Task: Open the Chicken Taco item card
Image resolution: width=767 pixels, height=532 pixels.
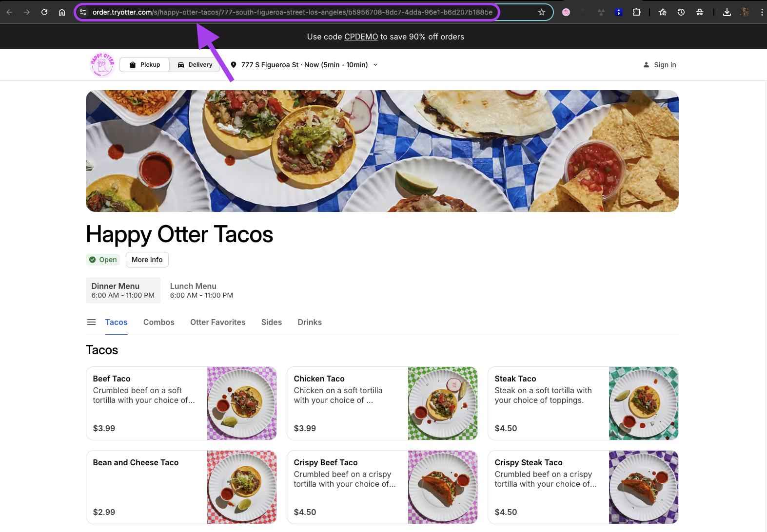Action: tap(382, 403)
